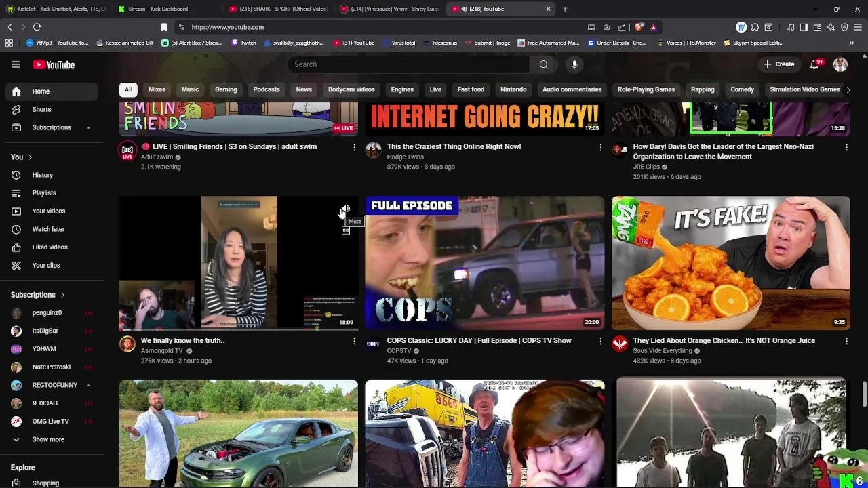Go back in browser history
This screenshot has height=488, width=868.
pos(9,27)
